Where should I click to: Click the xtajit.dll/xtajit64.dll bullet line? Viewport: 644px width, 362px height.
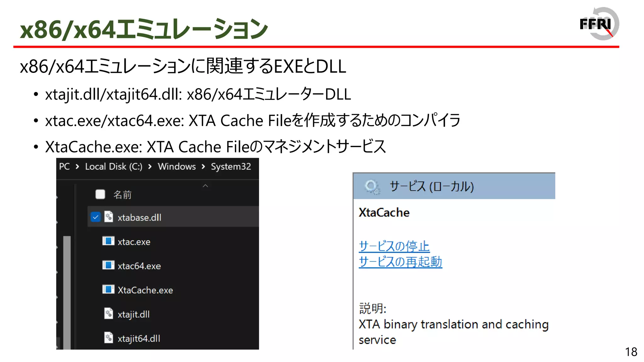198,94
